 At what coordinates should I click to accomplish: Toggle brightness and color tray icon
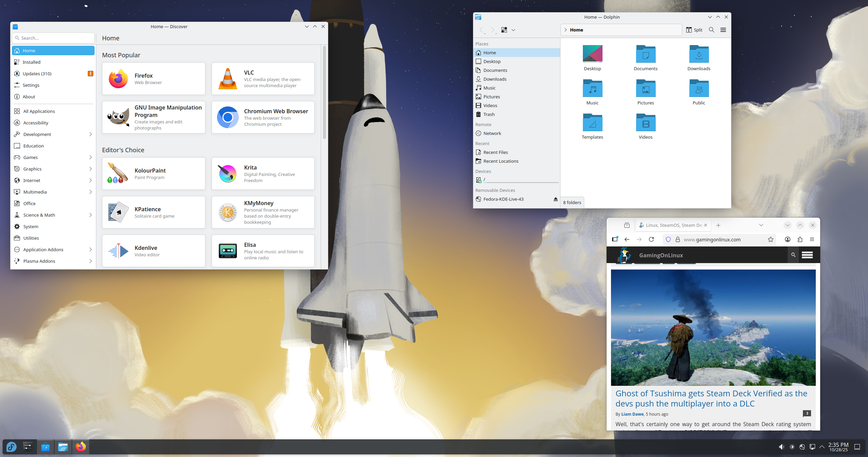click(792, 447)
